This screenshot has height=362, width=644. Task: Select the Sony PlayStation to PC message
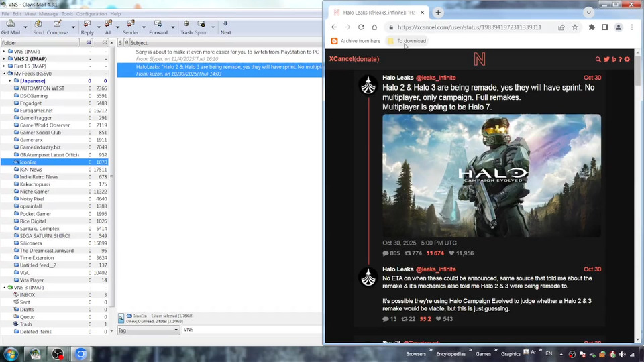219,55
